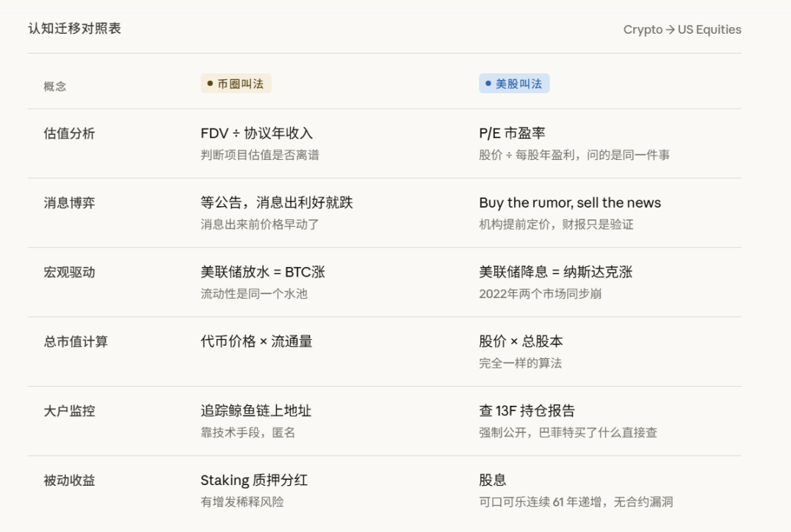This screenshot has height=532, width=791.
Task: Click Buy the rumor, sell the news text
Action: [x=570, y=203]
